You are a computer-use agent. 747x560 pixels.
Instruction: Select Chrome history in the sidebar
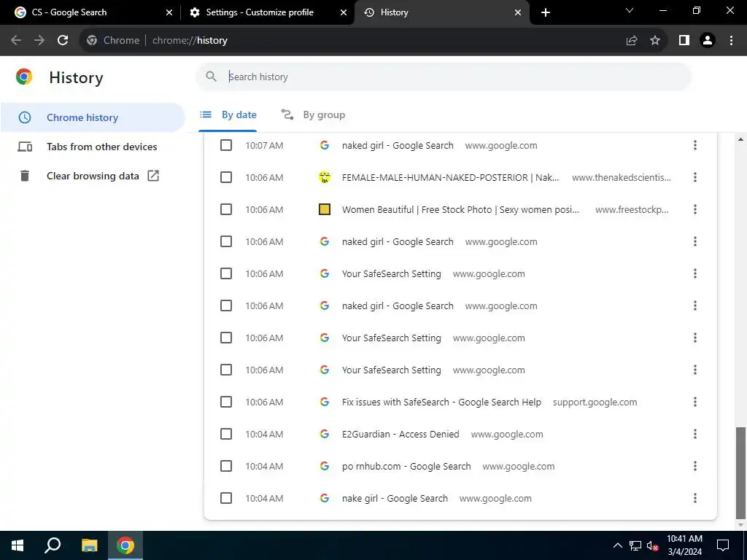point(93,117)
